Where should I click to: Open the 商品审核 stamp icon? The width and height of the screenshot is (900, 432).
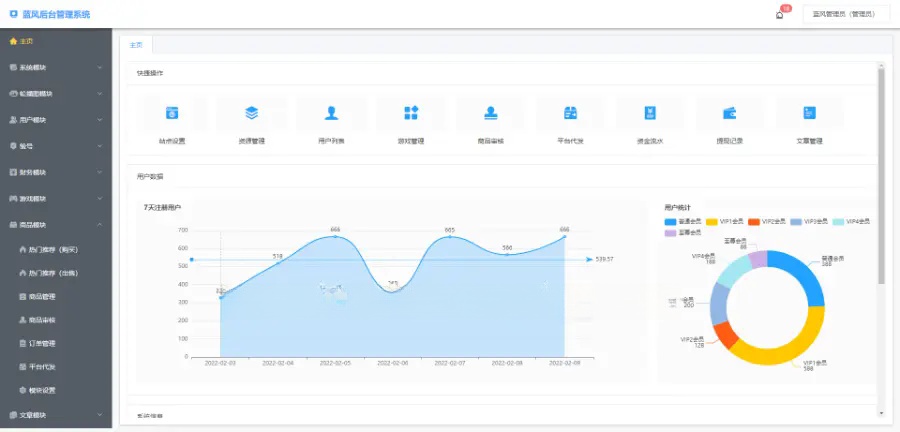[490, 113]
